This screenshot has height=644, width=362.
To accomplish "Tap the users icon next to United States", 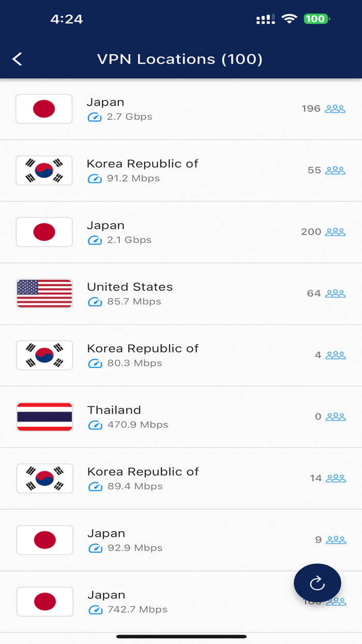I will 335,293.
